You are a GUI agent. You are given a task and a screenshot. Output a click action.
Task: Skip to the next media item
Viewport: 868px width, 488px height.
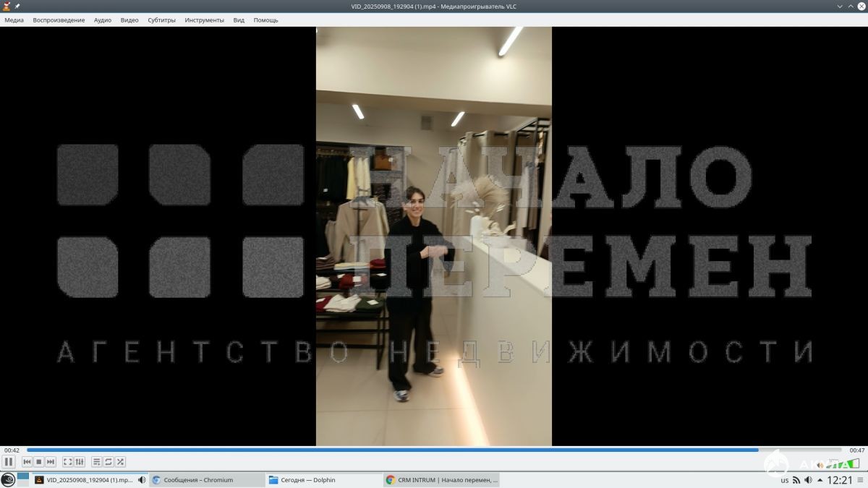(x=51, y=462)
